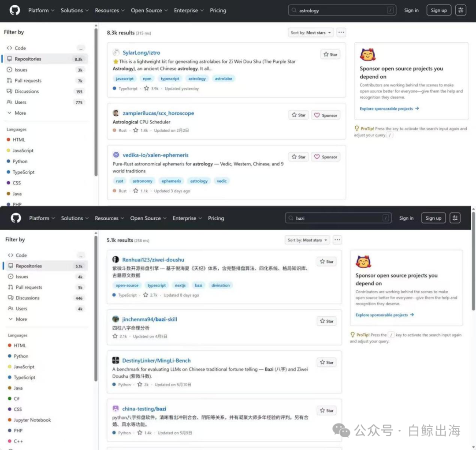Click the GitHub logo in the astrology search page
Image resolution: width=476 pixels, height=450 pixels.
15,10
